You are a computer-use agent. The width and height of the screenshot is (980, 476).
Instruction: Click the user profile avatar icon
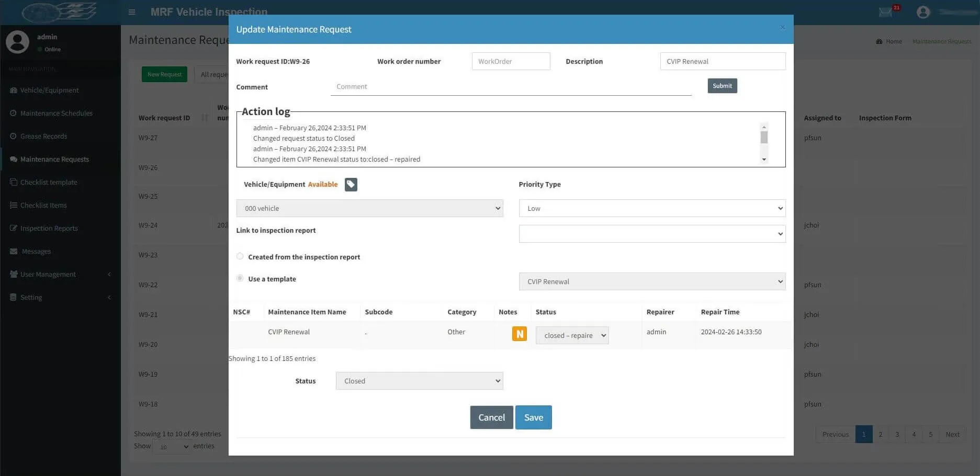point(923,12)
